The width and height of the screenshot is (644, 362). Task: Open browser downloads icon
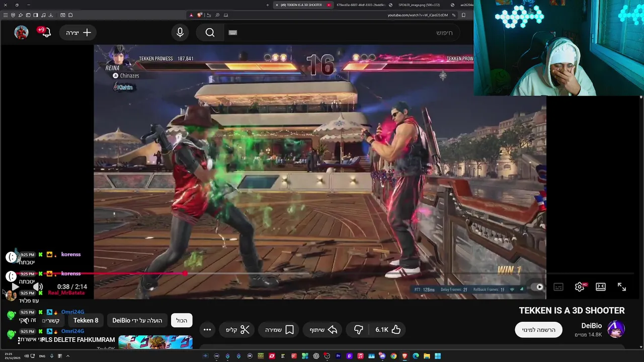pyautogui.click(x=51, y=15)
